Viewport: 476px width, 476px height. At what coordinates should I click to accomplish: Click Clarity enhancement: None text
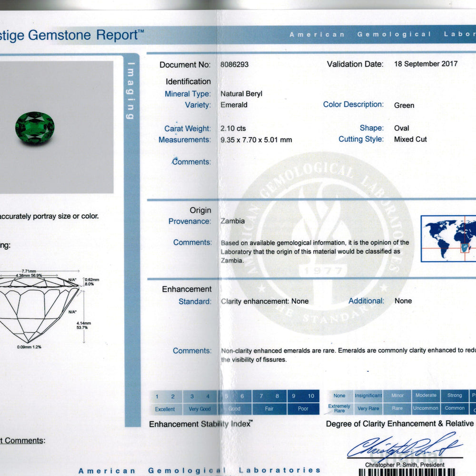click(265, 301)
